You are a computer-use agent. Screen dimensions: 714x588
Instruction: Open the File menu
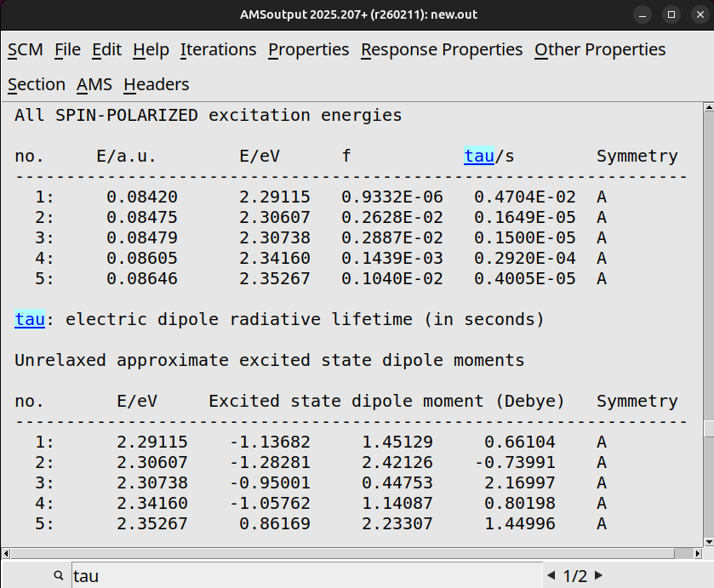click(67, 50)
